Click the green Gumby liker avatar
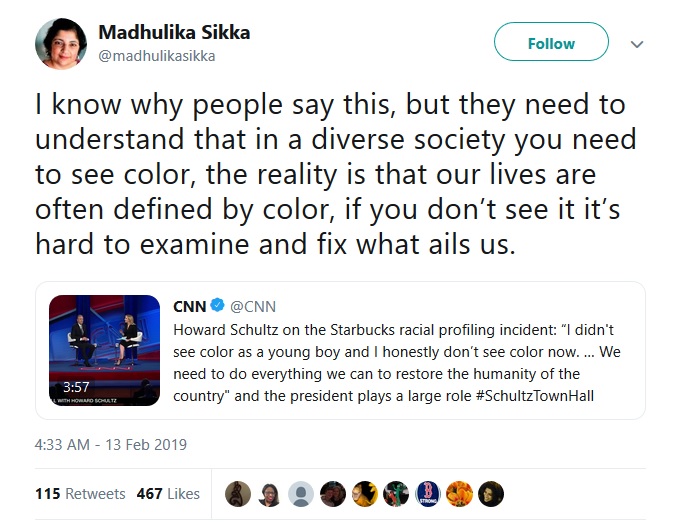Screen dimensions: 677x523 [x=396, y=494]
